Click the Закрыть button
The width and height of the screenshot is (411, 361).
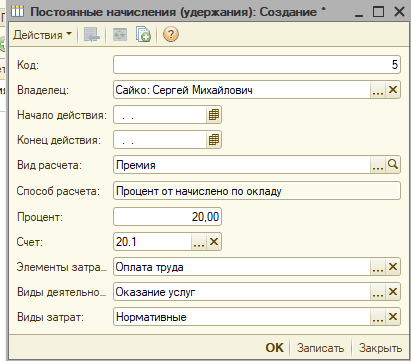pyautogui.click(x=380, y=348)
